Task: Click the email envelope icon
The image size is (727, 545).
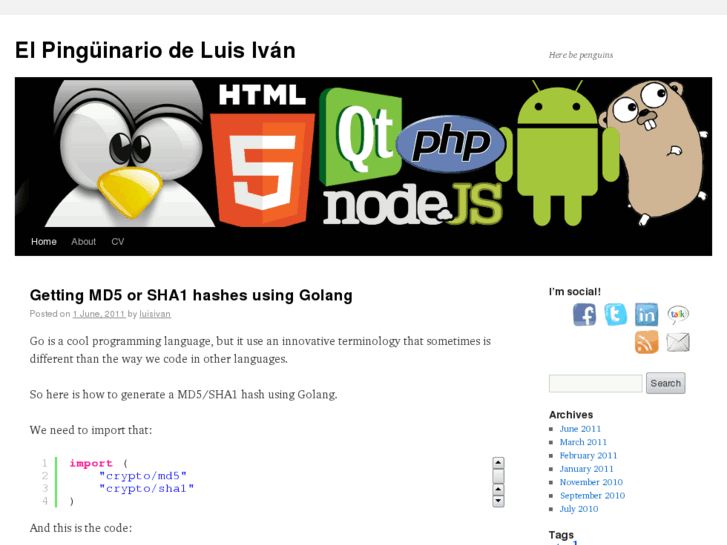Action: coord(678,342)
